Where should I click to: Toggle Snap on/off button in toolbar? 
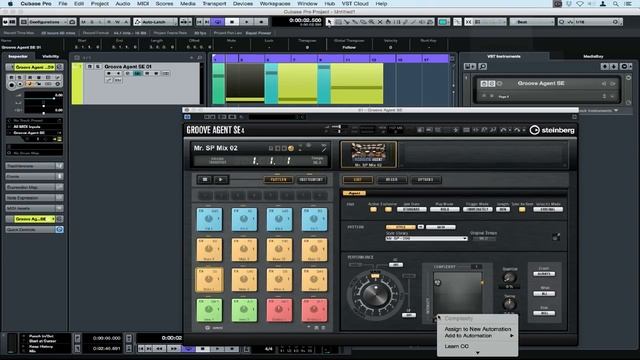469,22
